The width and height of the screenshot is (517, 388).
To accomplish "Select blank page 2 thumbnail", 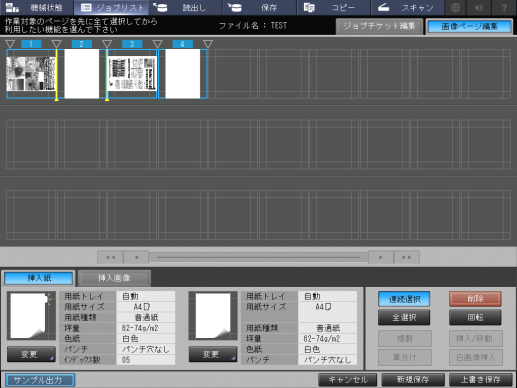I will (82, 74).
